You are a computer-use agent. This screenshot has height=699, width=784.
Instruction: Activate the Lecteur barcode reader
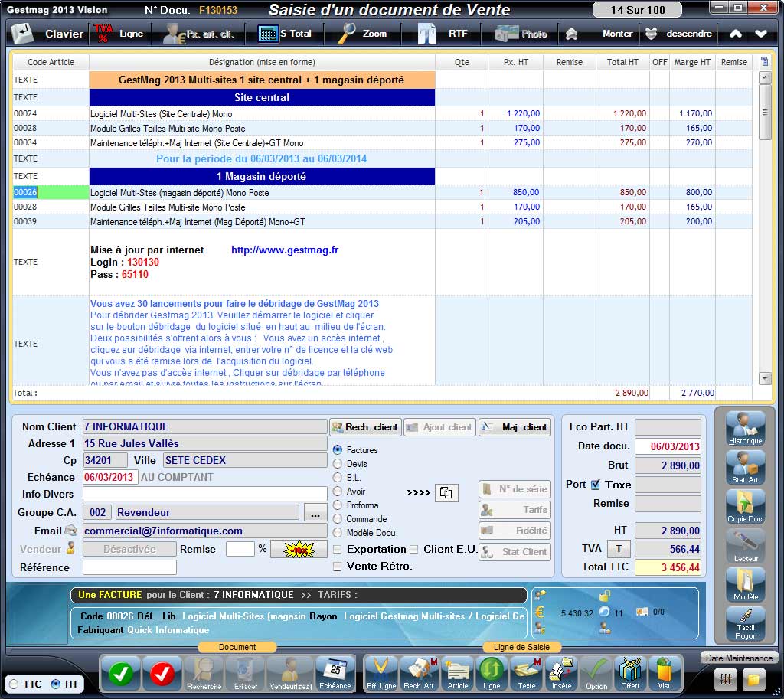pyautogui.click(x=746, y=546)
